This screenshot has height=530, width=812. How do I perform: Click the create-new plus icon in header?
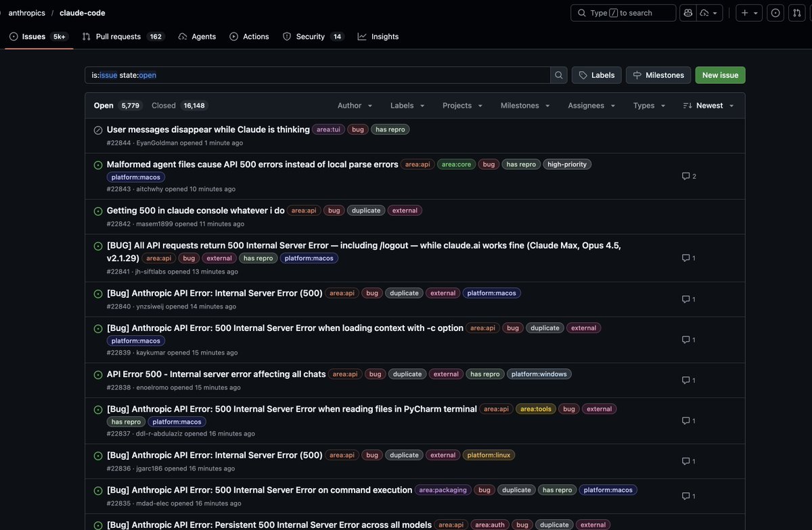[x=749, y=13]
